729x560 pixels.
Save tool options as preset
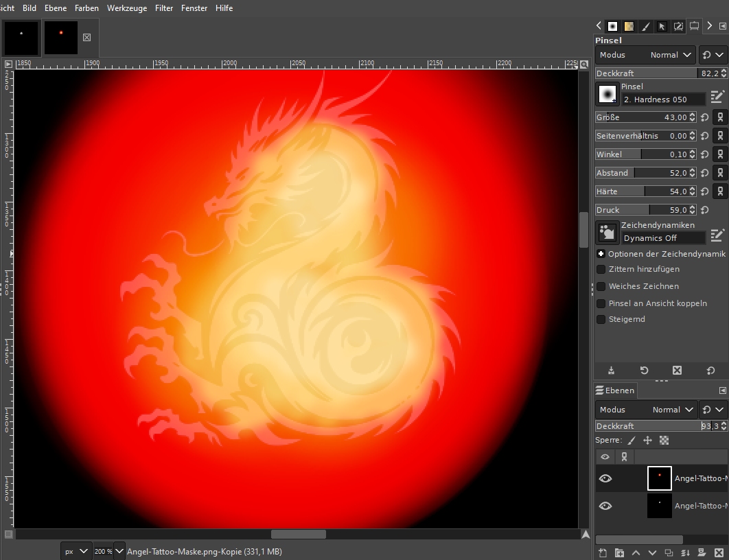612,371
